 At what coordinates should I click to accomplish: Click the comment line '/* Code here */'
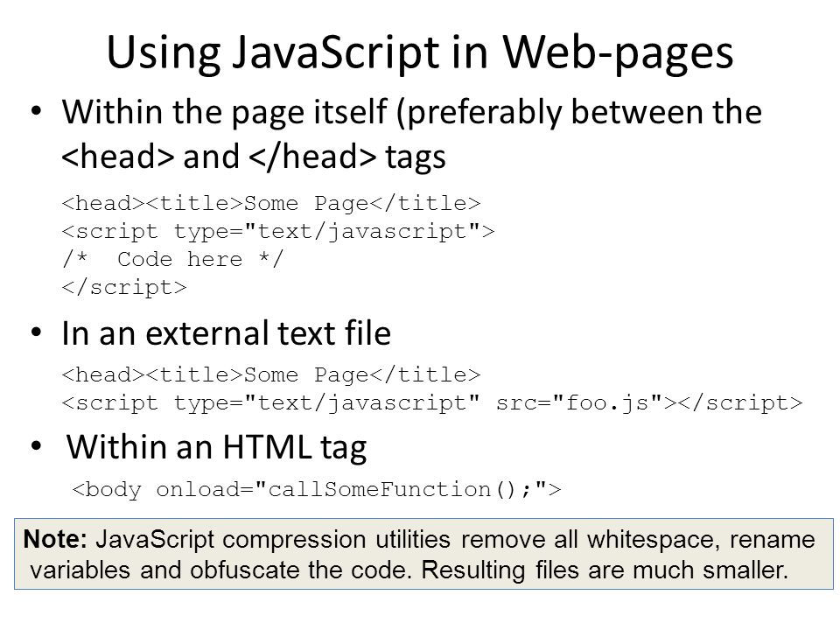(172, 260)
